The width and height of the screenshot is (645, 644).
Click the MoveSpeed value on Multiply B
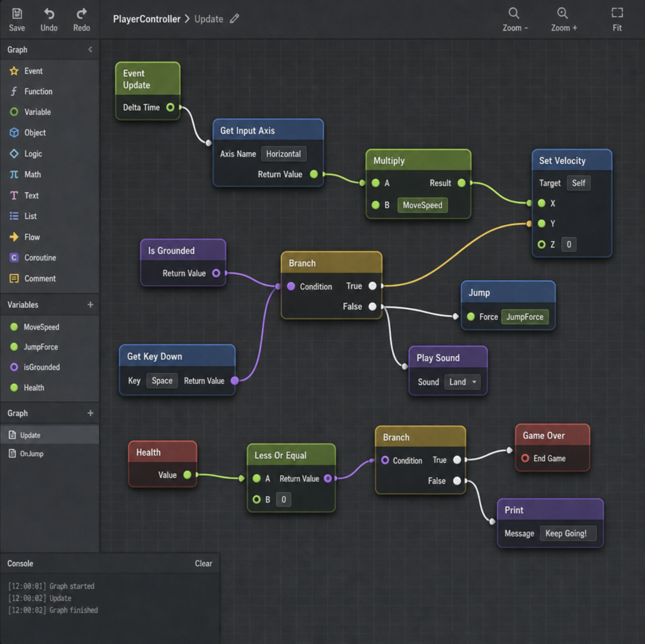[422, 205]
